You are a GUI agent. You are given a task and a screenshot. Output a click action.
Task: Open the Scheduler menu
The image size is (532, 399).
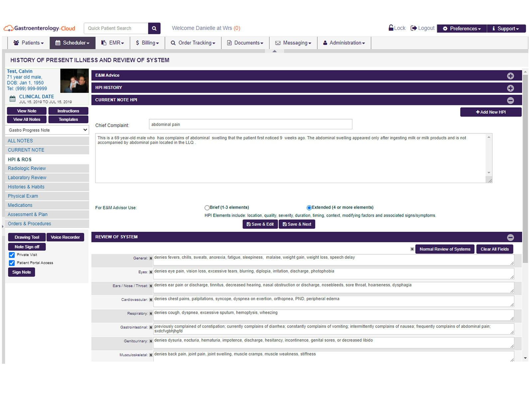pyautogui.click(x=72, y=43)
